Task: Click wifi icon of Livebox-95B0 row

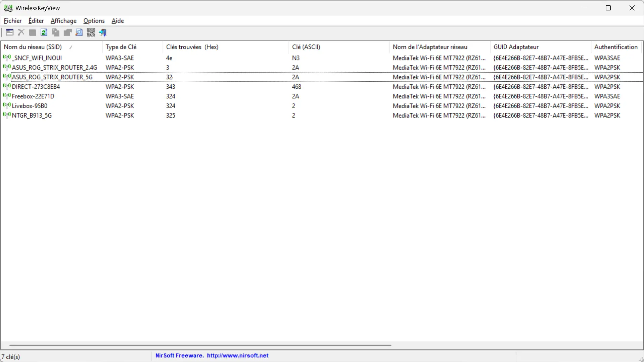Action: pos(7,105)
